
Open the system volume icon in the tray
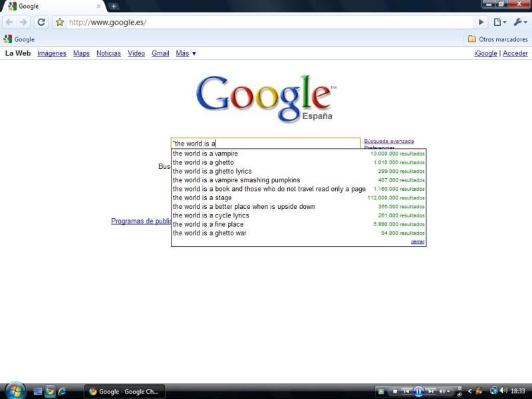(x=503, y=391)
